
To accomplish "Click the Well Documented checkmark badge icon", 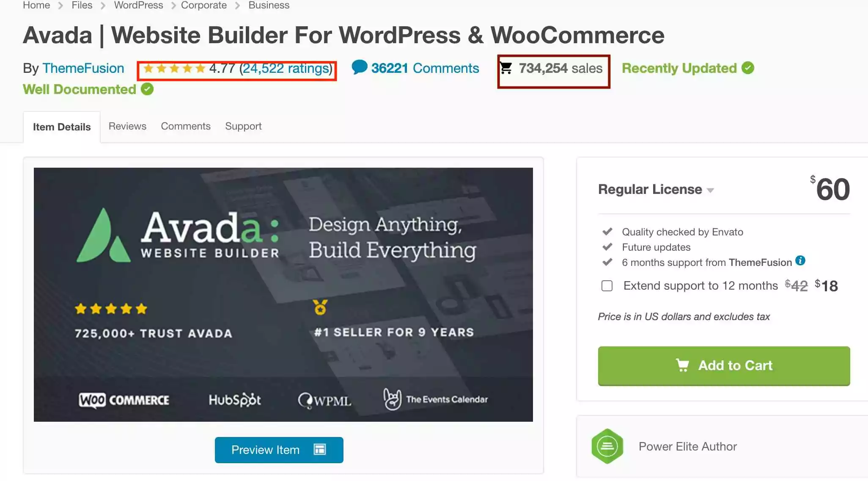I will pos(147,89).
